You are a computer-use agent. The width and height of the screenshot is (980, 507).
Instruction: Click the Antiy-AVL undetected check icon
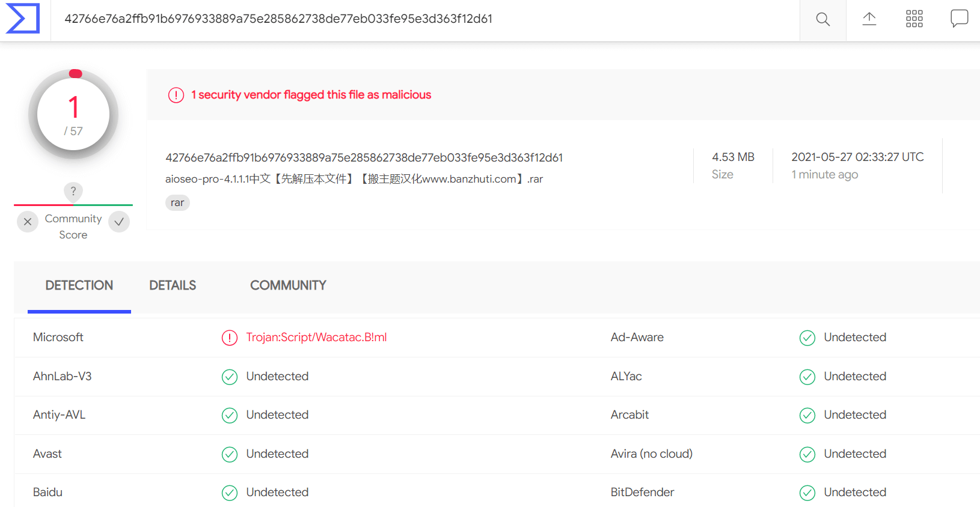coord(230,415)
